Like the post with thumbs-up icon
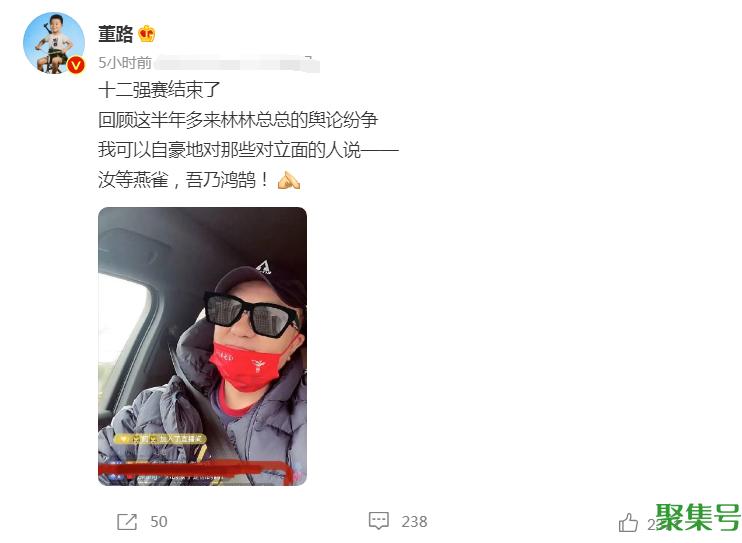 click(628, 523)
